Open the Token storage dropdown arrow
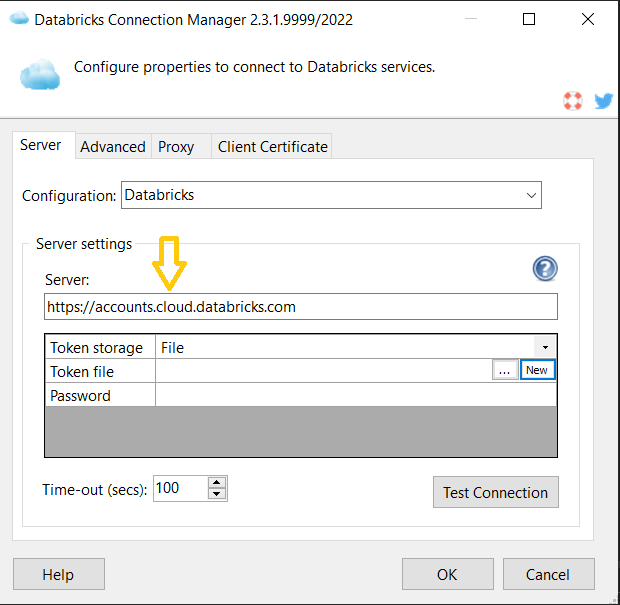This screenshot has height=605, width=620. [x=547, y=348]
